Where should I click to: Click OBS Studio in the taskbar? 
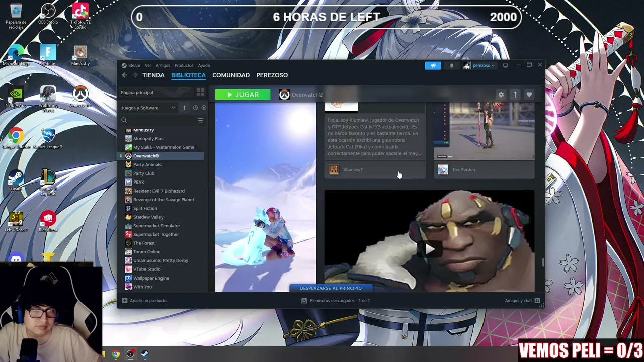[x=130, y=354]
